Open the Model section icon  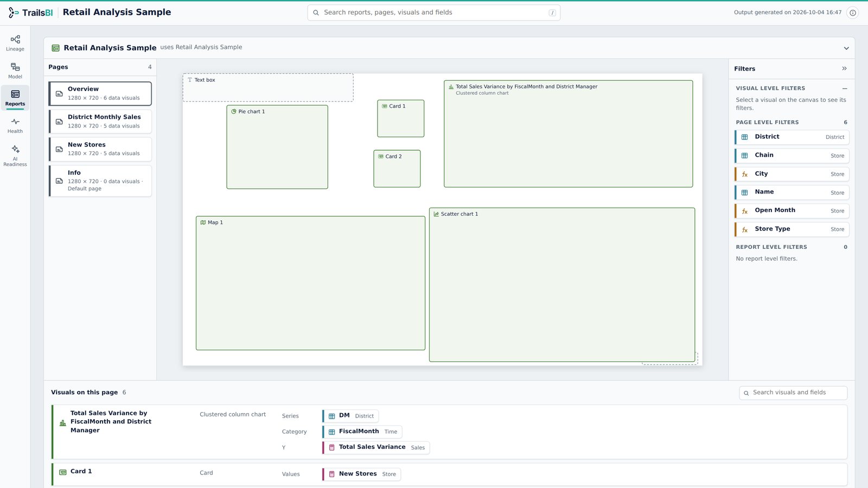pyautogui.click(x=15, y=71)
